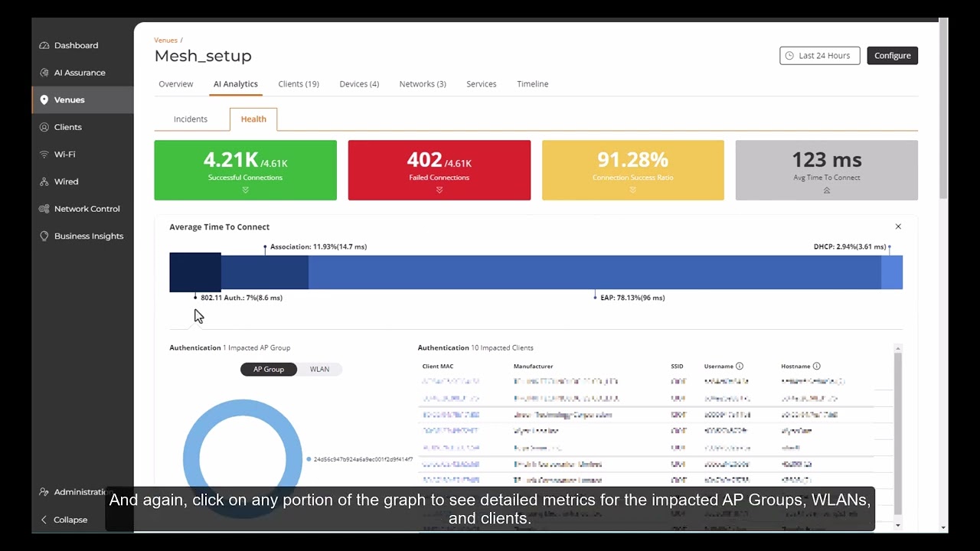The height and width of the screenshot is (551, 980).
Task: Expand the Failed Connections card chevron
Action: (x=439, y=190)
